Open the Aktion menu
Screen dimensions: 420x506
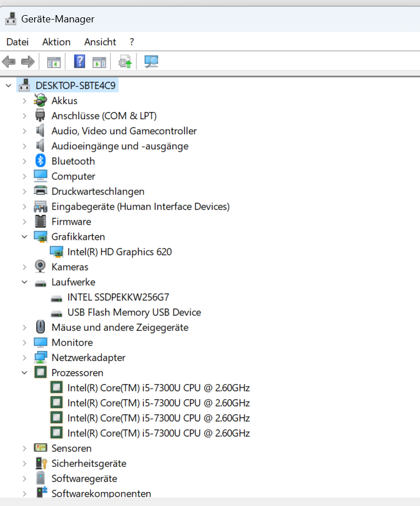point(56,42)
